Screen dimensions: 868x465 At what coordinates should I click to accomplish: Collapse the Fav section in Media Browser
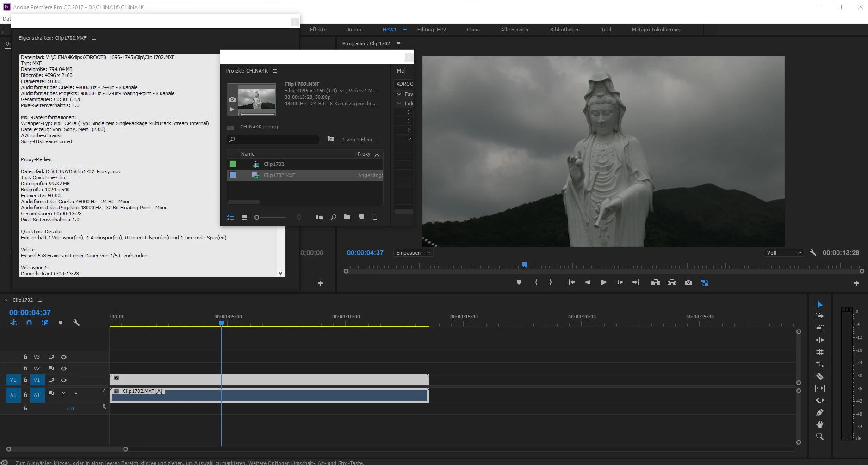pos(399,94)
